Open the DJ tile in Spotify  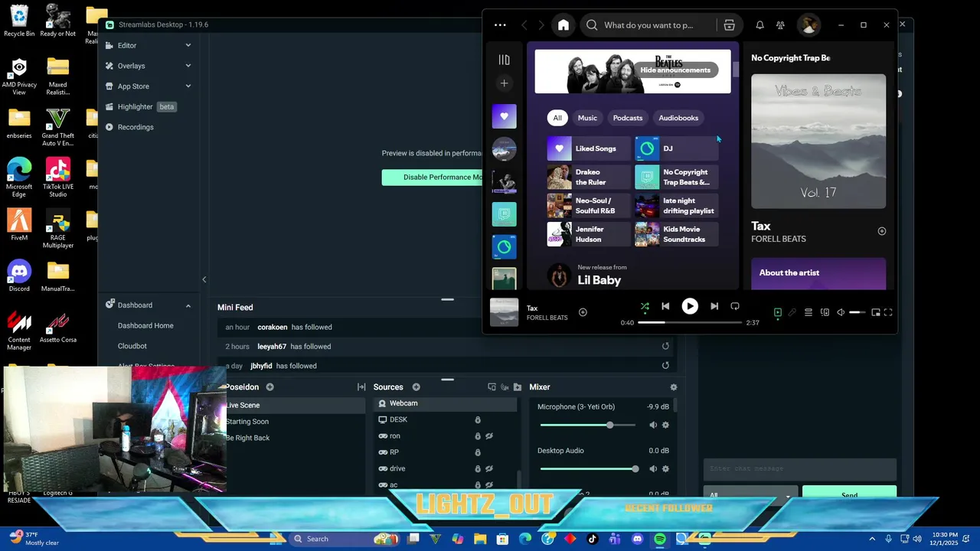click(677, 148)
